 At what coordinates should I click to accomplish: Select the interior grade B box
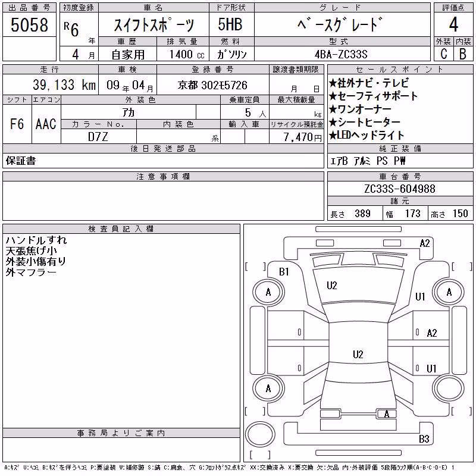point(463,54)
